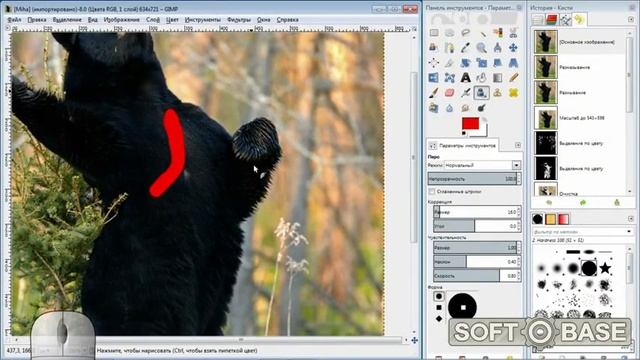Select the Rotate tool
Viewport: 640px width, 360px height.
(x=466, y=63)
